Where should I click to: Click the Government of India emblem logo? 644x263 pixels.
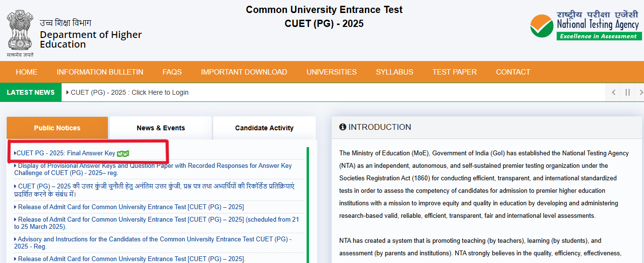tap(20, 33)
